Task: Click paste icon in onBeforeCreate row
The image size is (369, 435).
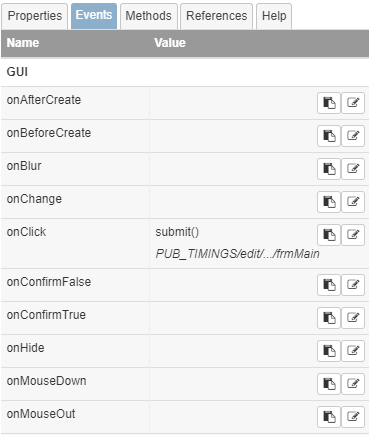Action: (x=329, y=136)
